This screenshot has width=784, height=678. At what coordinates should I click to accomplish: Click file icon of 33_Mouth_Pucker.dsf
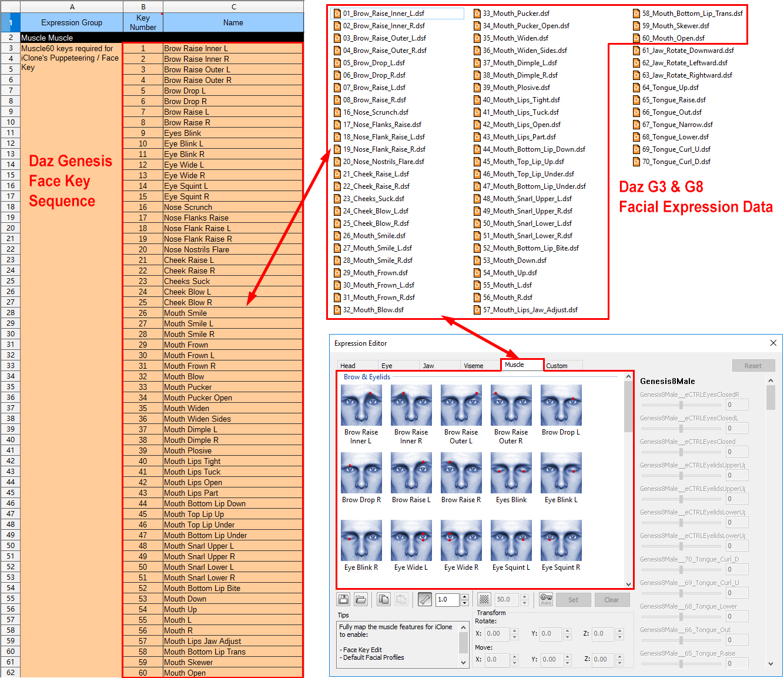click(x=477, y=14)
